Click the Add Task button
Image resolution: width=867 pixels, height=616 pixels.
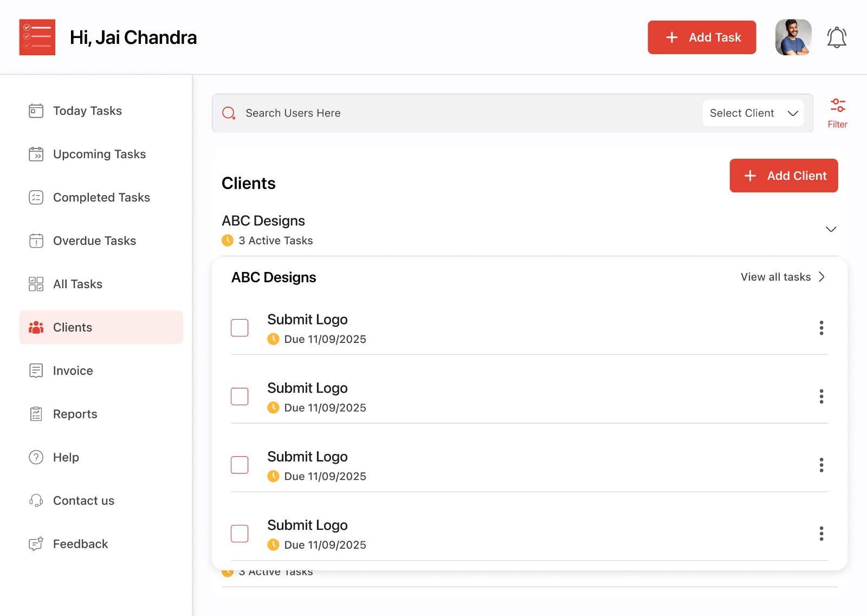(702, 37)
